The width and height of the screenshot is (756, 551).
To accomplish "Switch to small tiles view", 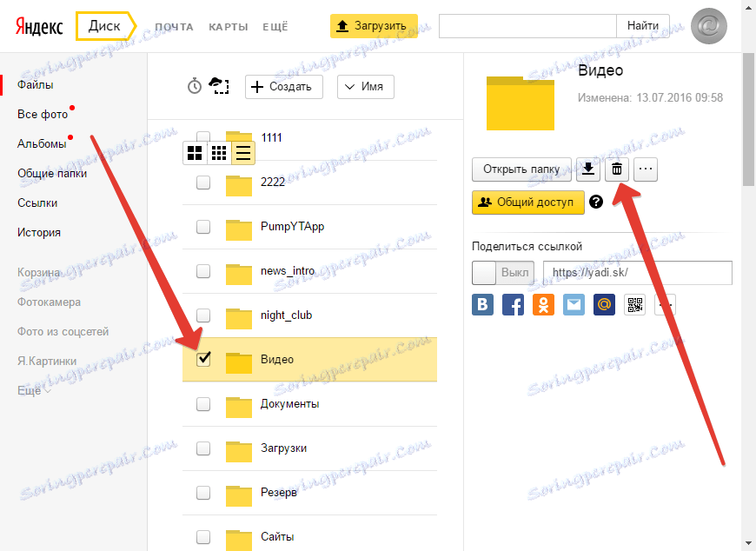I will 219,153.
